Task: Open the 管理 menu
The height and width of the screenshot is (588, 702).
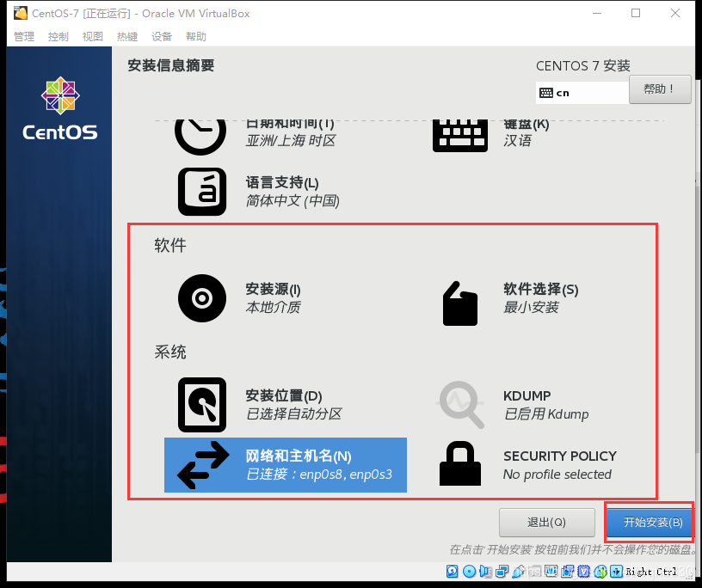Action: 24,36
